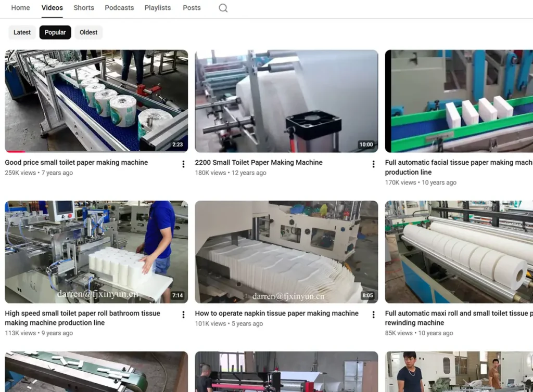Play the 10:00 toilet paper machine thumbnail

pyautogui.click(x=286, y=101)
